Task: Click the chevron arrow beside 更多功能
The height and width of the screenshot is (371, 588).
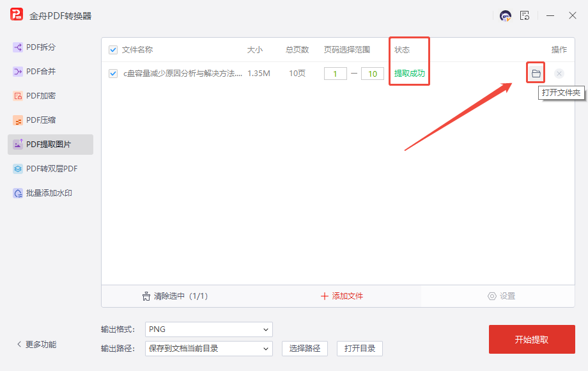Action: 19,344
